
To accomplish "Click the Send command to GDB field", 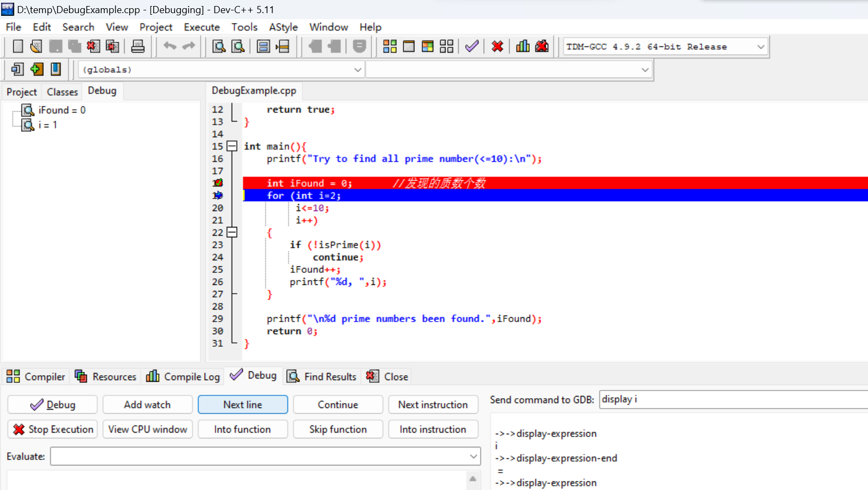I will pyautogui.click(x=733, y=399).
